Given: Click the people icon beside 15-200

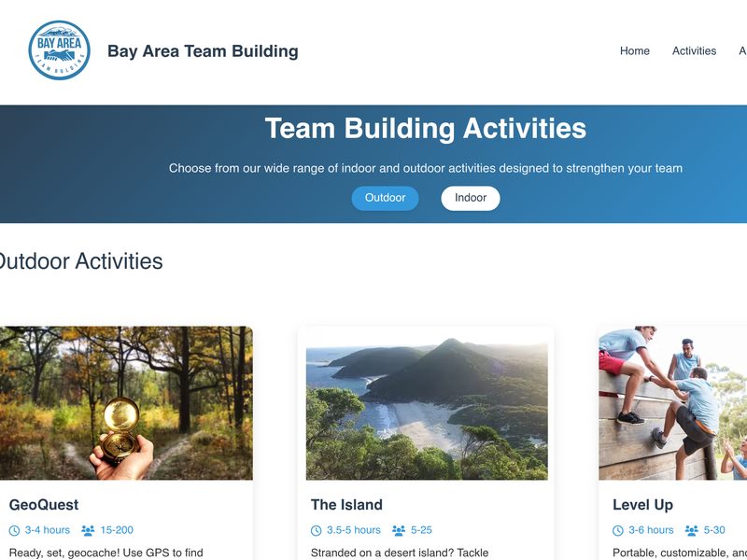Looking at the screenshot, I should [88, 530].
